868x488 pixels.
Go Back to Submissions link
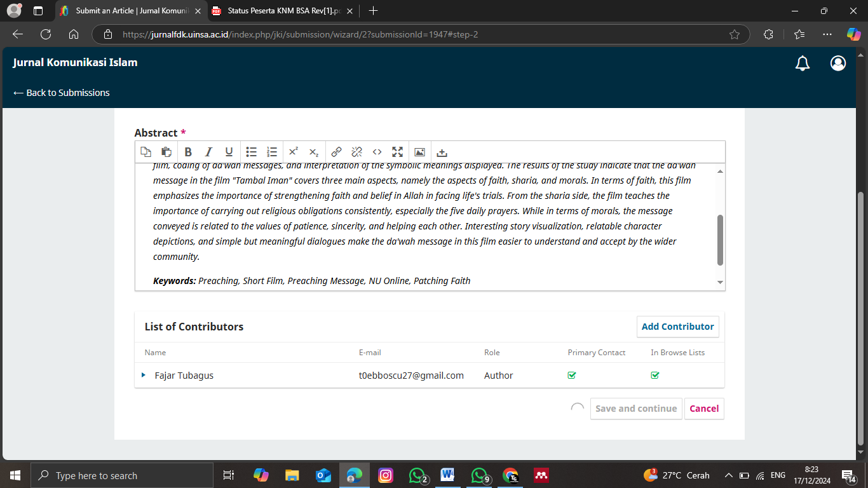coord(62,93)
